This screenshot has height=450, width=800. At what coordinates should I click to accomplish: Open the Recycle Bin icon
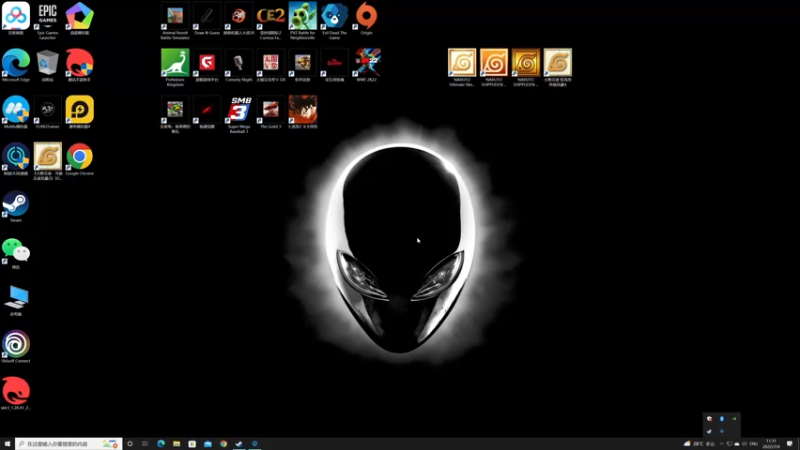(x=47, y=65)
